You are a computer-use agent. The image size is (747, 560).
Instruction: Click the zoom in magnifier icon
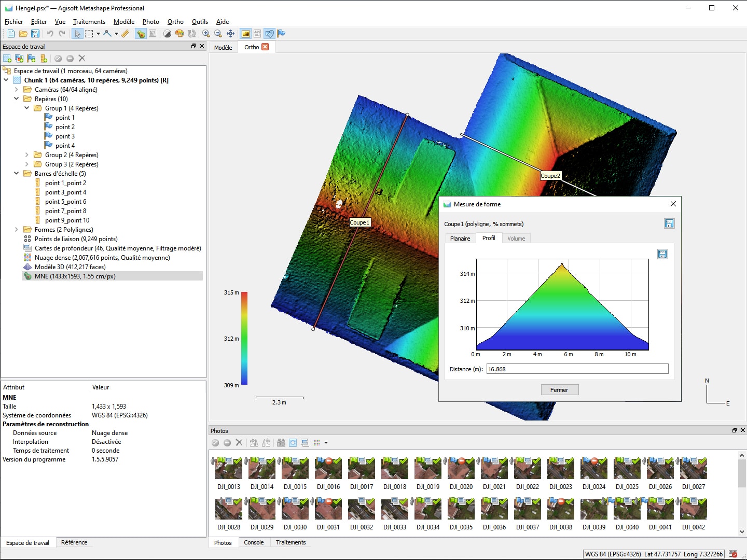(x=206, y=34)
